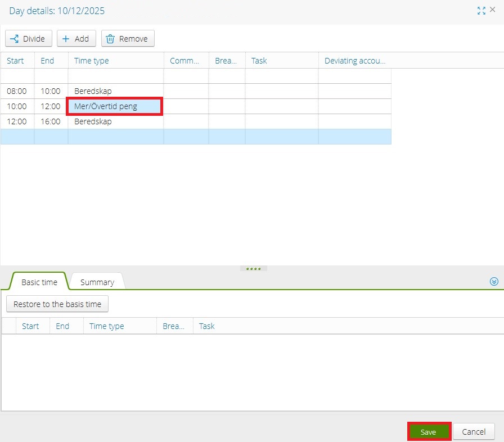
Task: Cancel the day details changes
Action: [x=473, y=432]
